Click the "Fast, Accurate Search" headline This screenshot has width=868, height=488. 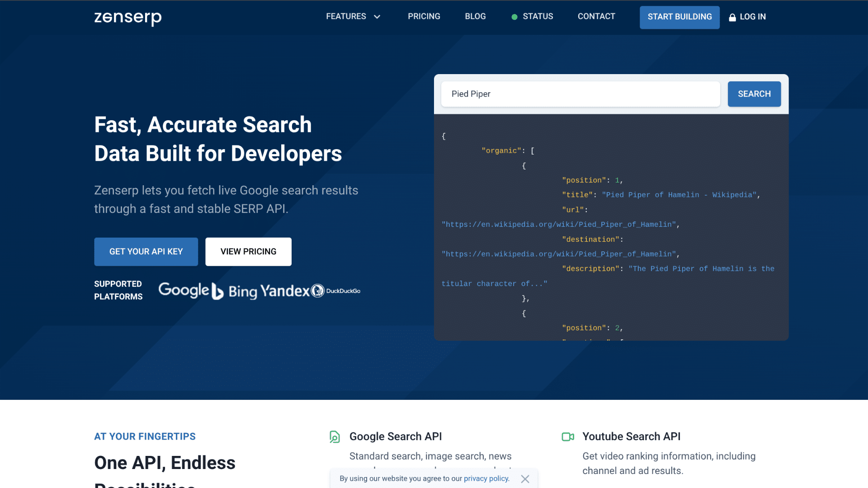coord(203,125)
